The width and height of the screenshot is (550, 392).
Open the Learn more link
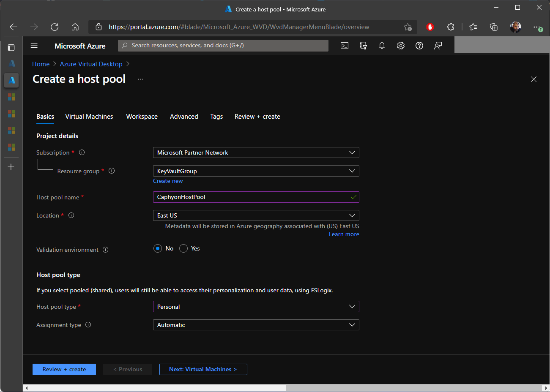tap(344, 234)
